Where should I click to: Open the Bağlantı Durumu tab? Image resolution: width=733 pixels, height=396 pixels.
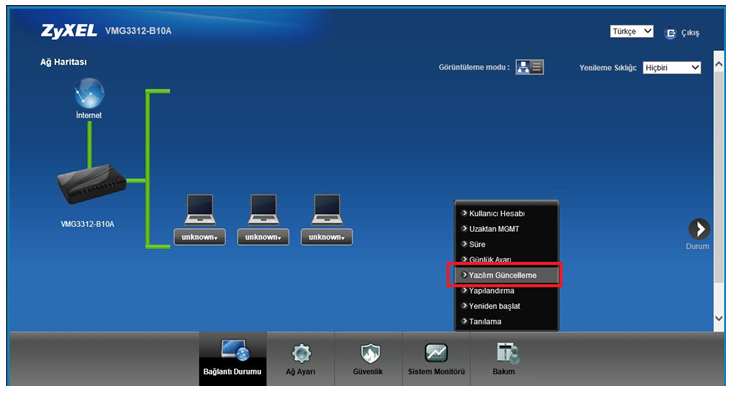[x=233, y=359]
